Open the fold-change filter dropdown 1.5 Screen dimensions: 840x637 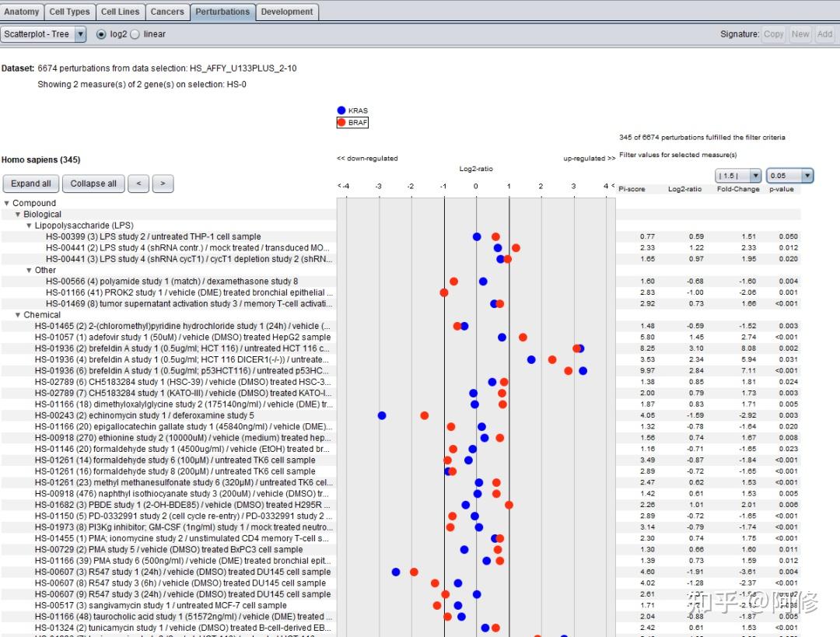738,176
